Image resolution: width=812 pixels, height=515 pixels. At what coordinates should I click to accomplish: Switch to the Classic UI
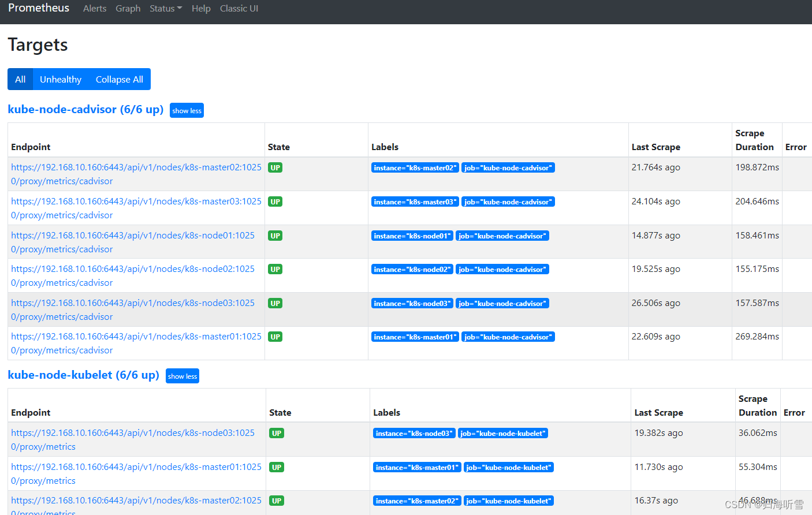pyautogui.click(x=239, y=8)
